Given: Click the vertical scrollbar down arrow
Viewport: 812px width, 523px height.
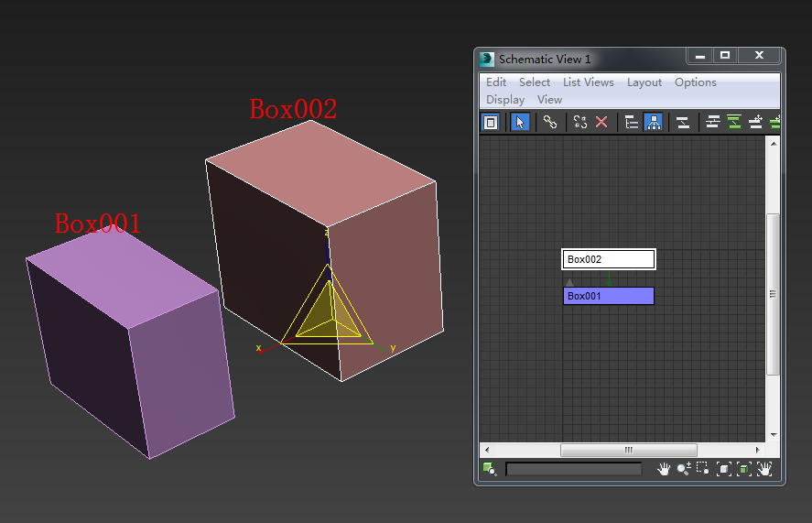Looking at the screenshot, I should 774,434.
